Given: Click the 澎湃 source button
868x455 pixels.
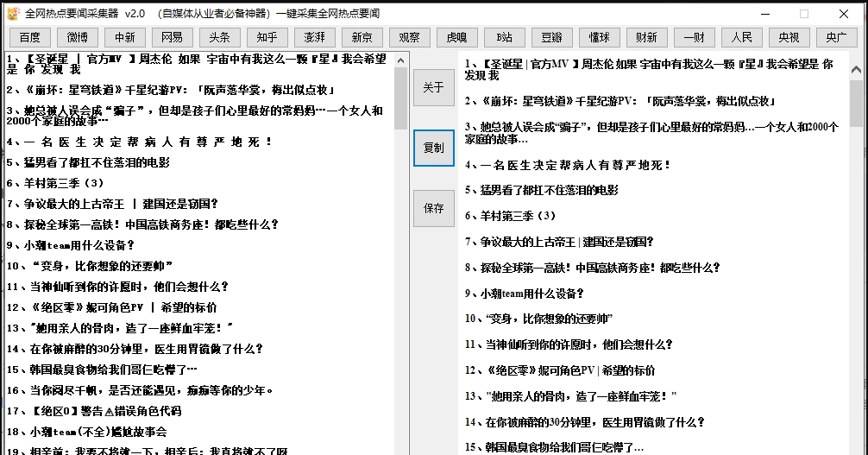Looking at the screenshot, I should coord(314,38).
